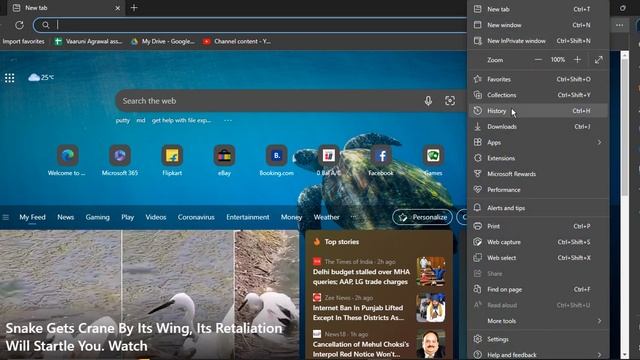Close the New tab tab
This screenshot has width=640, height=360.
pyautogui.click(x=118, y=8)
